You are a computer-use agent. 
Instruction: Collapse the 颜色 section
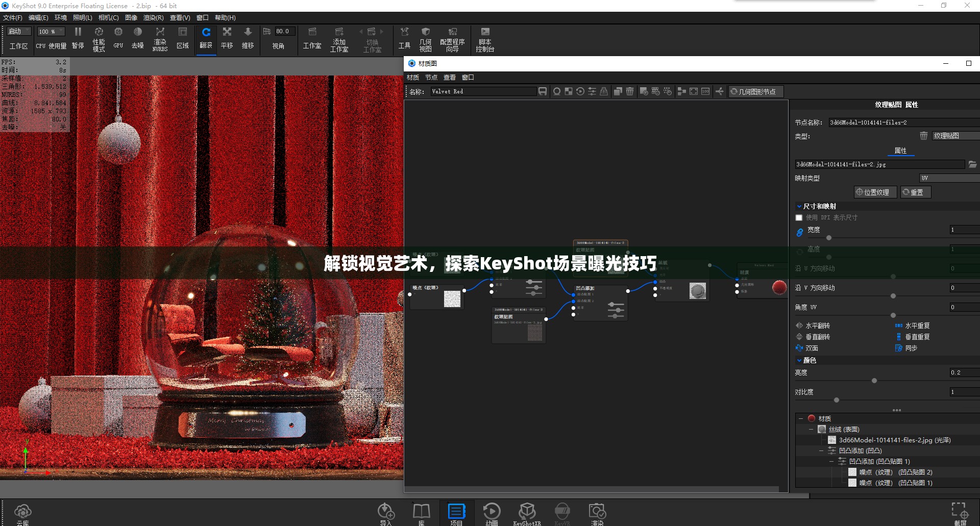coord(799,361)
